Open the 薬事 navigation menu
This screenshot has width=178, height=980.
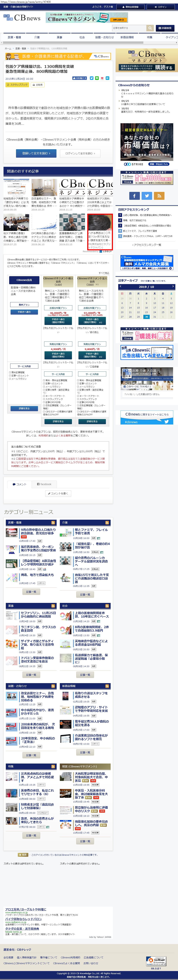(x=59, y=37)
